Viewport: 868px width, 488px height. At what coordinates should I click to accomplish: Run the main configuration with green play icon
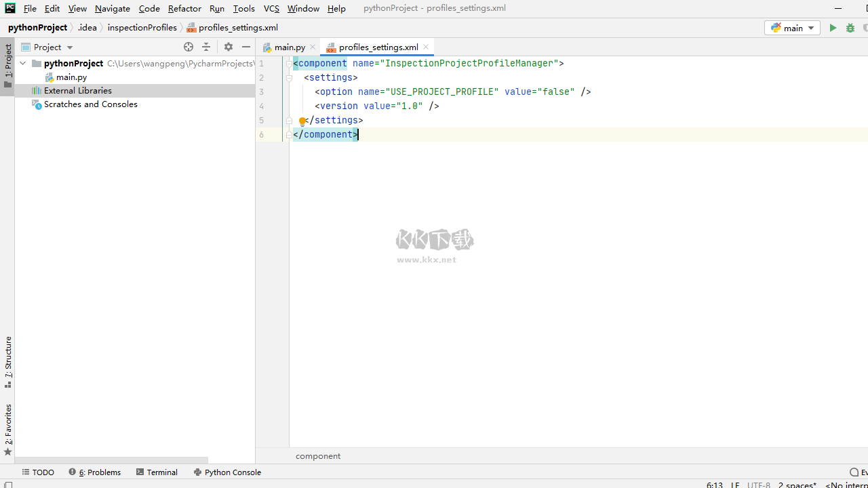pyautogui.click(x=833, y=28)
